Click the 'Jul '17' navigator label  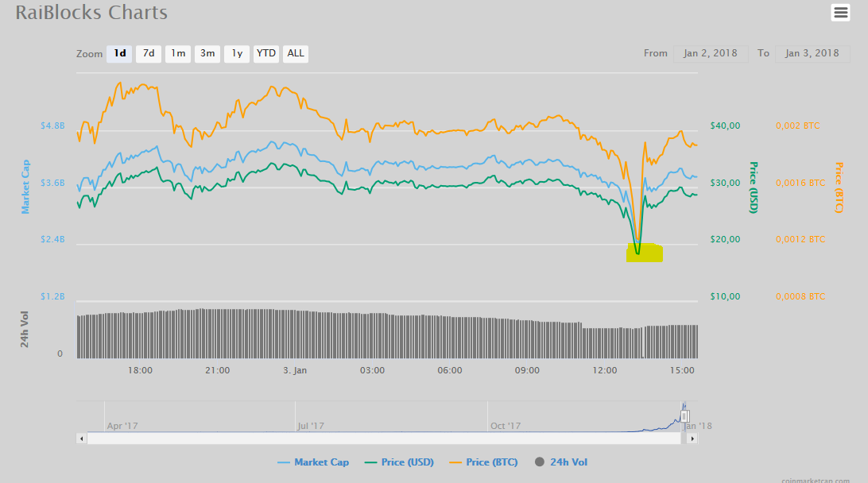pyautogui.click(x=311, y=426)
